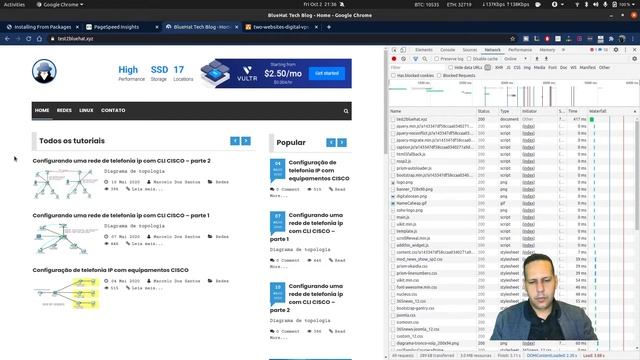The image size is (640, 360).
Task: Click the network Filter text field
Action: [417, 67]
